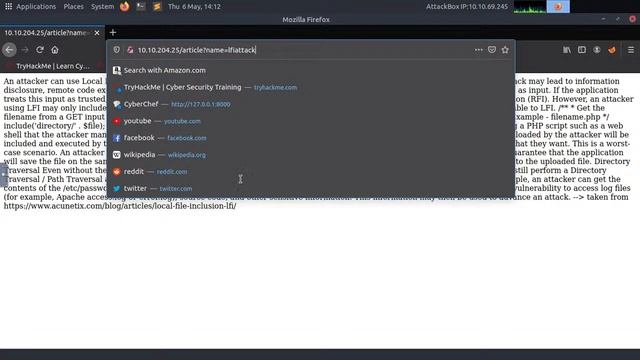Select the 10.10.204.25/article tab
This screenshot has height=360, width=640.
[52, 33]
